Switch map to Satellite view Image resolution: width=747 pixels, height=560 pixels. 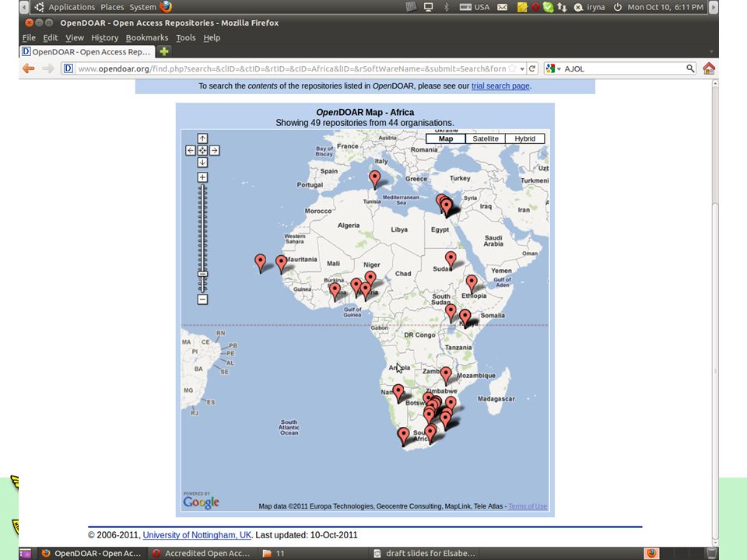click(486, 138)
